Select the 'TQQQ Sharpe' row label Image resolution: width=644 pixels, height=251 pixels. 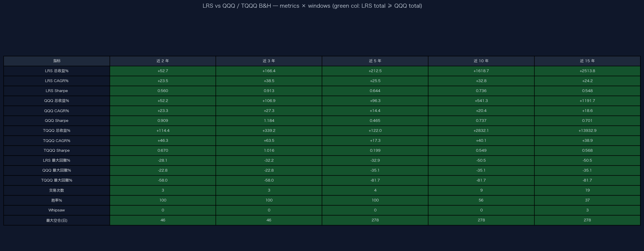pos(57,151)
